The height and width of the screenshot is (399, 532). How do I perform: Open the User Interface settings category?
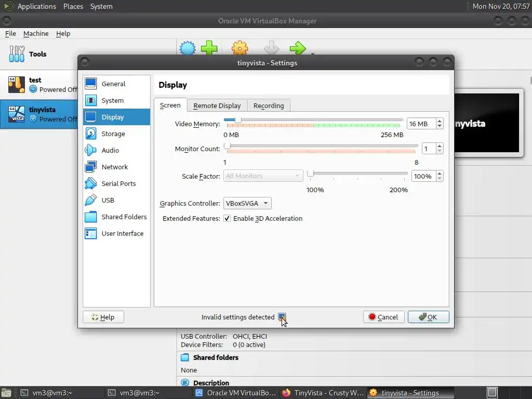[116, 233]
